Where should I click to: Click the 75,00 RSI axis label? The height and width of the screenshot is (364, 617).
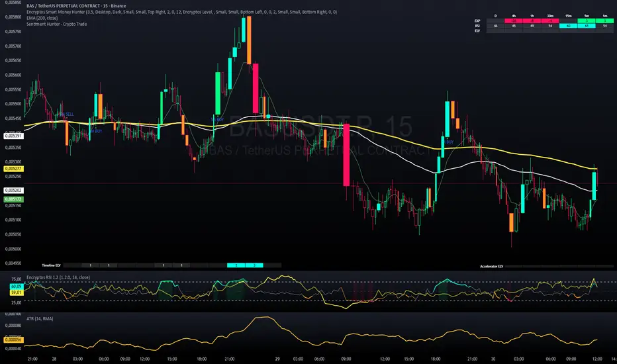17,279
